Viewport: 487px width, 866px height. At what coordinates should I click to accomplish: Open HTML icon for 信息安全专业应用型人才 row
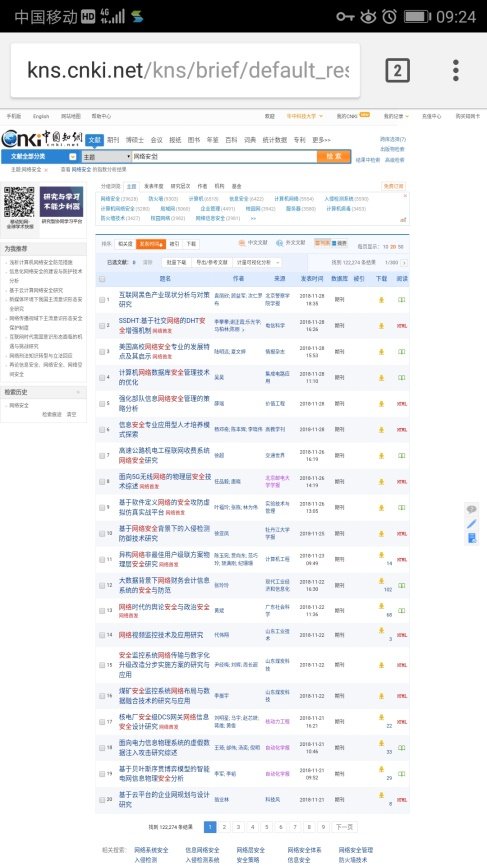401,430
